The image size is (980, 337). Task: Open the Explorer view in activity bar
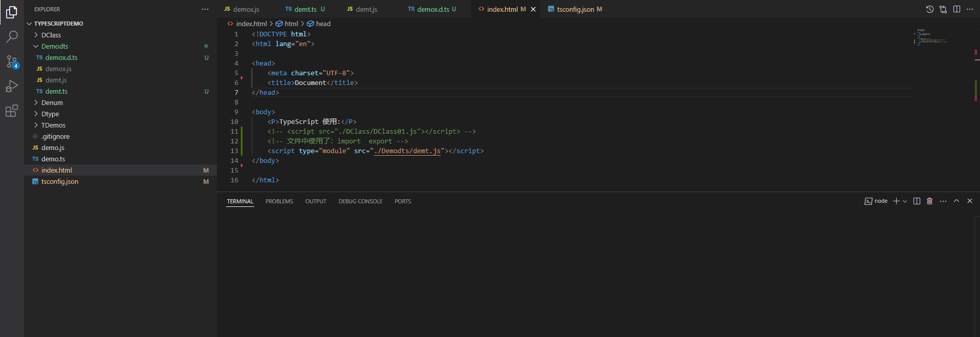click(12, 12)
